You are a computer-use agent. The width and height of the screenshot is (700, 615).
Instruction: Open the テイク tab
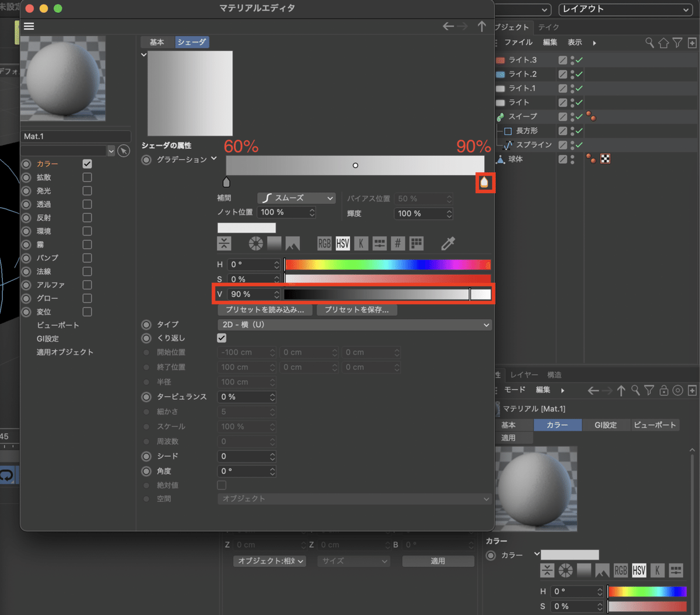(548, 27)
